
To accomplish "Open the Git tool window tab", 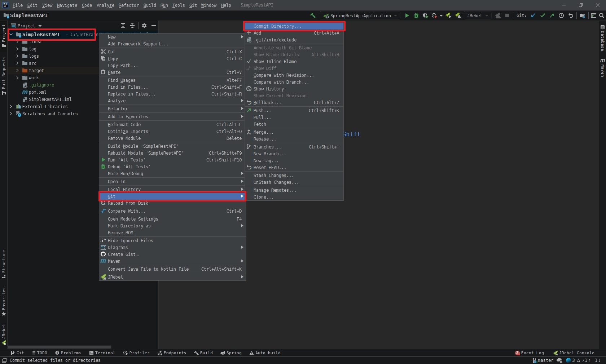I will pyautogui.click(x=17, y=353).
